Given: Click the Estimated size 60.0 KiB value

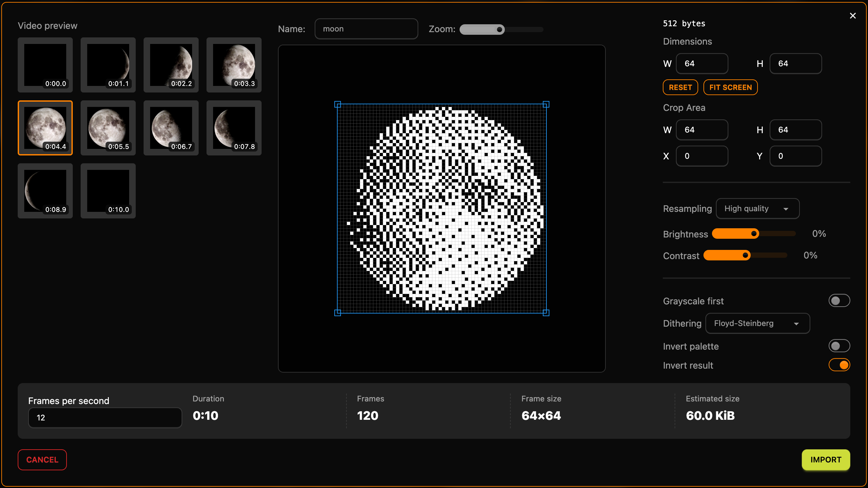Looking at the screenshot, I should pos(710,416).
